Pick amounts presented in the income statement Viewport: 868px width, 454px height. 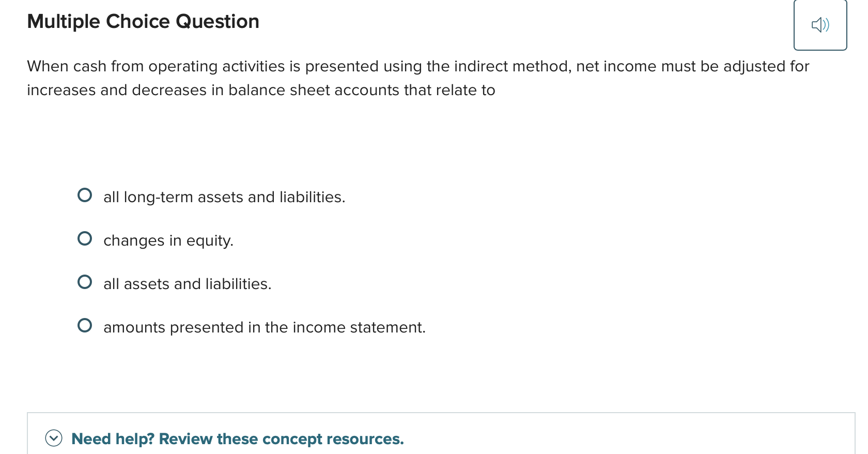pyautogui.click(x=85, y=325)
